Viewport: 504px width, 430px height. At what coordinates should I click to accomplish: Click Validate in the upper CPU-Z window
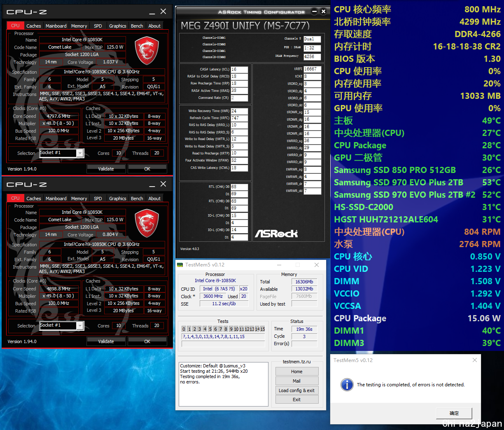pyautogui.click(x=106, y=169)
